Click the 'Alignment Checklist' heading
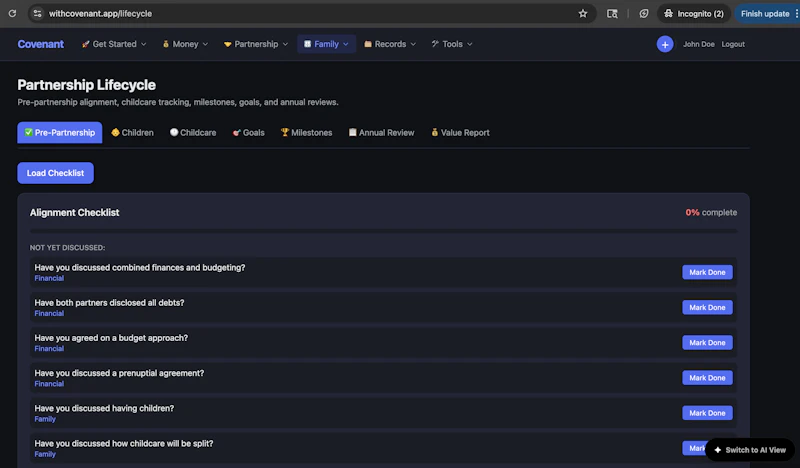The height and width of the screenshot is (468, 800). (x=74, y=212)
